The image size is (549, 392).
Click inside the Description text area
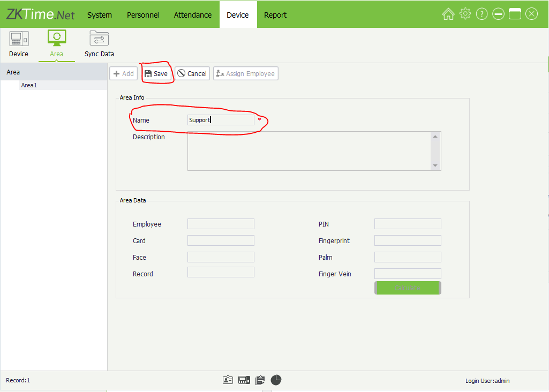click(309, 151)
